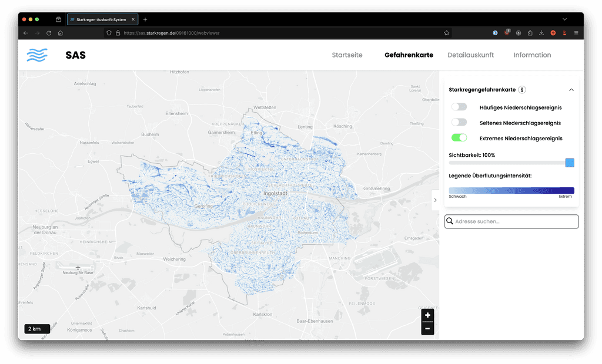Click the red extension icon beside menu
This screenshot has width=602, height=364.
tap(564, 33)
